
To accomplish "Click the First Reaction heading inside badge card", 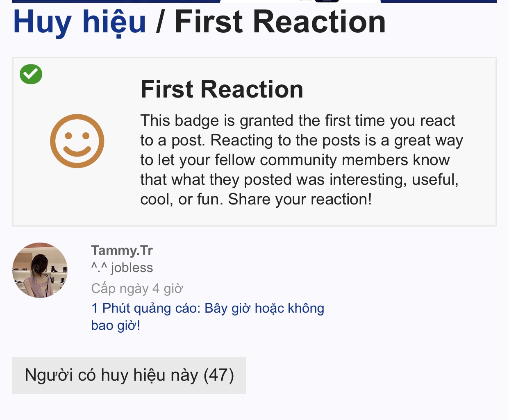I will (222, 89).
